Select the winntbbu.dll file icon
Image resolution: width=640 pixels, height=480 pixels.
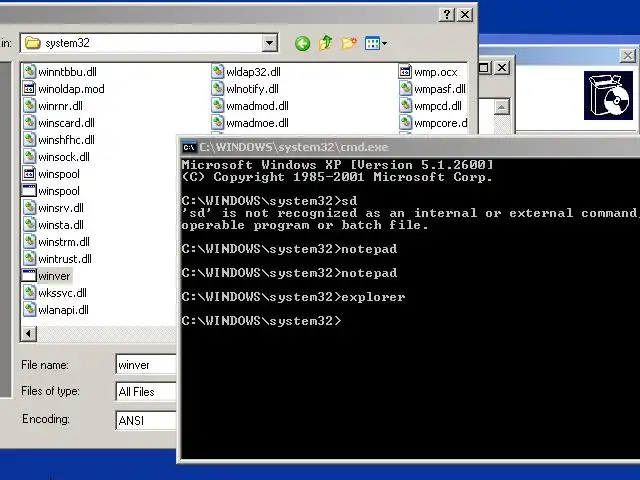click(29, 71)
